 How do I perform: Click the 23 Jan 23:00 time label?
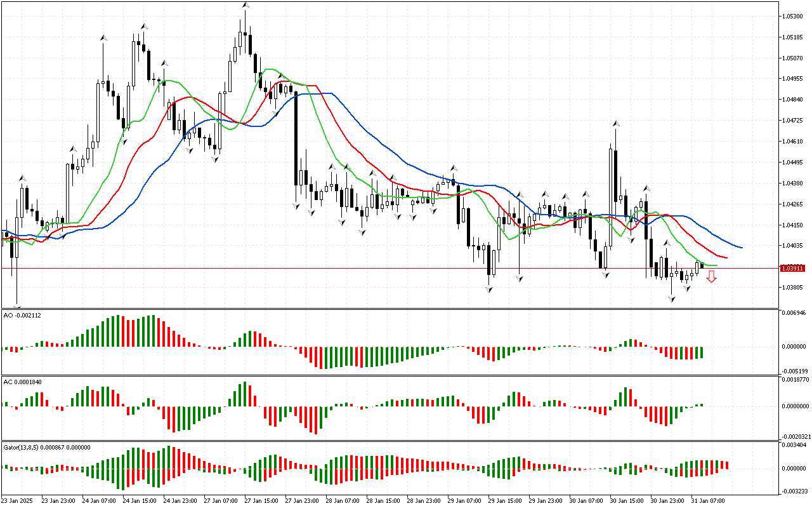[x=58, y=500]
